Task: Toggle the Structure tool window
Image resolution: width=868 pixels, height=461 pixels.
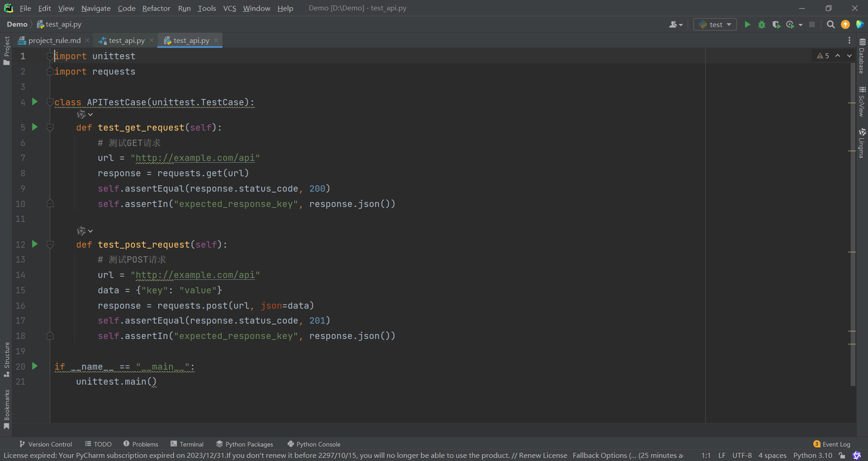Action: [6, 359]
